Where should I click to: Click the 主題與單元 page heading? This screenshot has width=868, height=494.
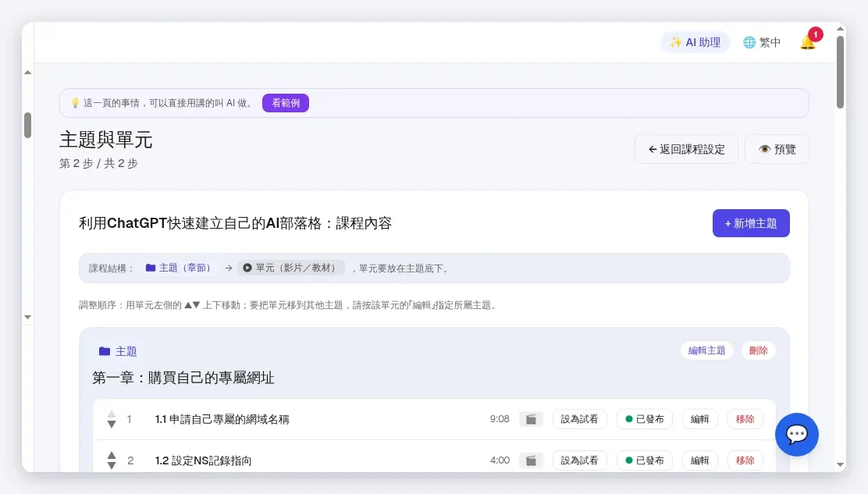pos(105,140)
